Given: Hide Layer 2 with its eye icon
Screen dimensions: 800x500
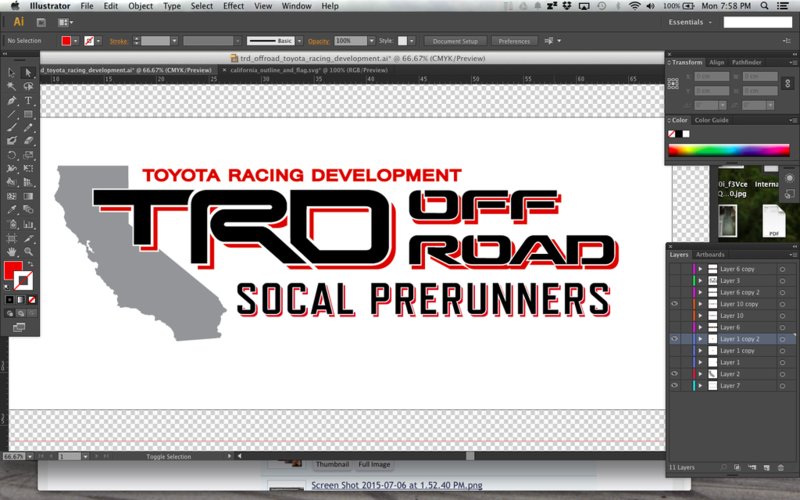Looking at the screenshot, I should [x=674, y=374].
